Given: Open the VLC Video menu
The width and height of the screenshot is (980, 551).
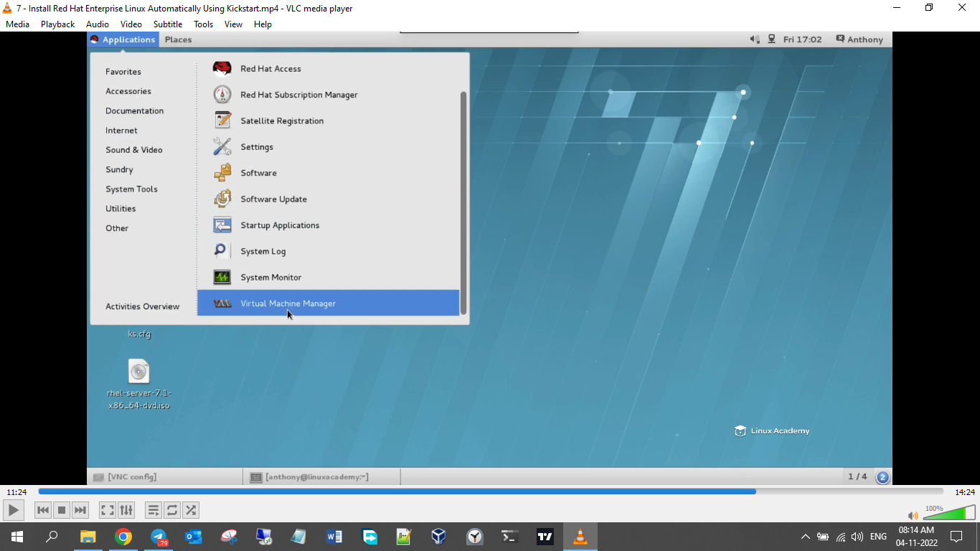Looking at the screenshot, I should click(x=131, y=24).
